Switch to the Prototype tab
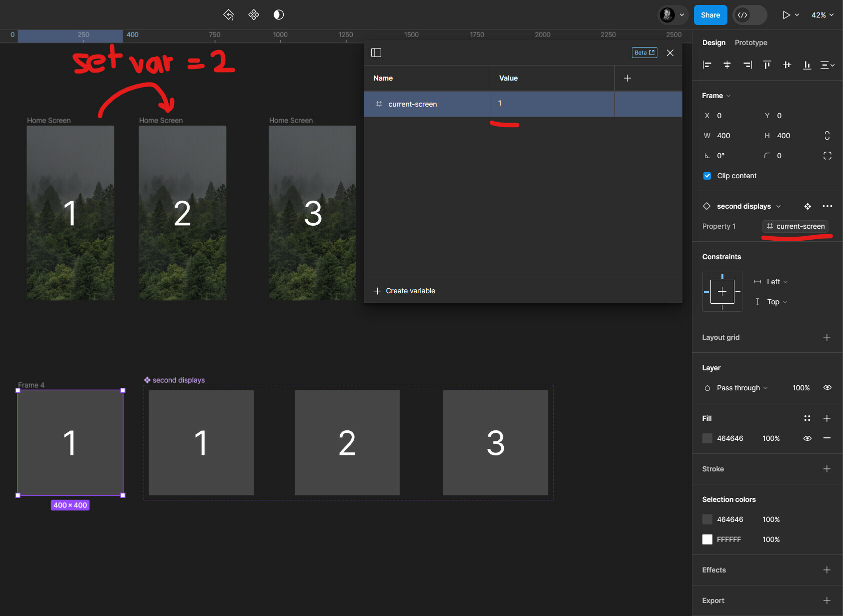843x616 pixels. [x=750, y=43]
